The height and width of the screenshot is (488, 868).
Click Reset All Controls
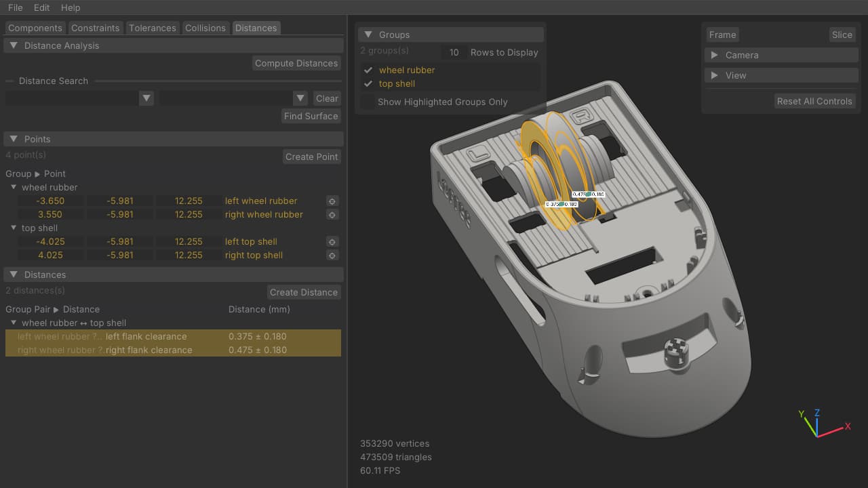pyautogui.click(x=814, y=101)
